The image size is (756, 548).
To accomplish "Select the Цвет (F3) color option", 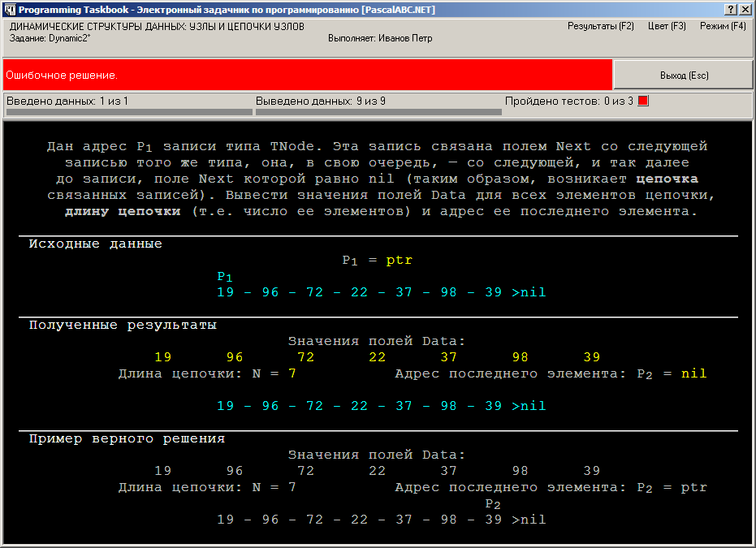I will coord(667,26).
